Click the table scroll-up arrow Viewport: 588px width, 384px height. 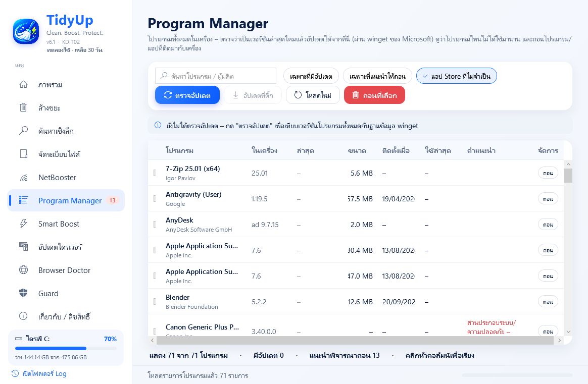pyautogui.click(x=568, y=164)
